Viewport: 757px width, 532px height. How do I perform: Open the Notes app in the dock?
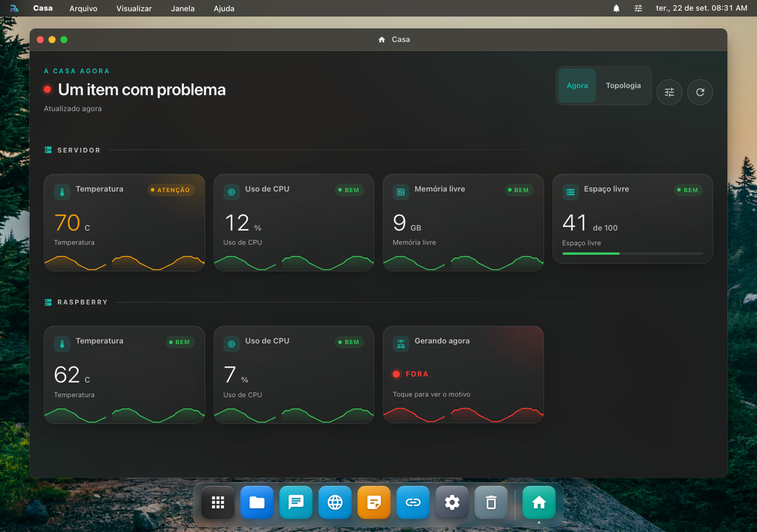tap(374, 502)
